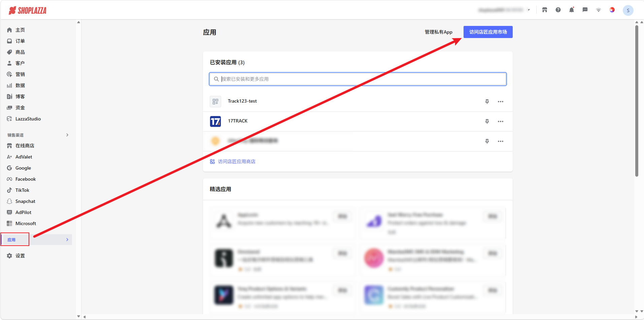Click the 17TRACK app logo
The width and height of the screenshot is (644, 320).
[215, 121]
